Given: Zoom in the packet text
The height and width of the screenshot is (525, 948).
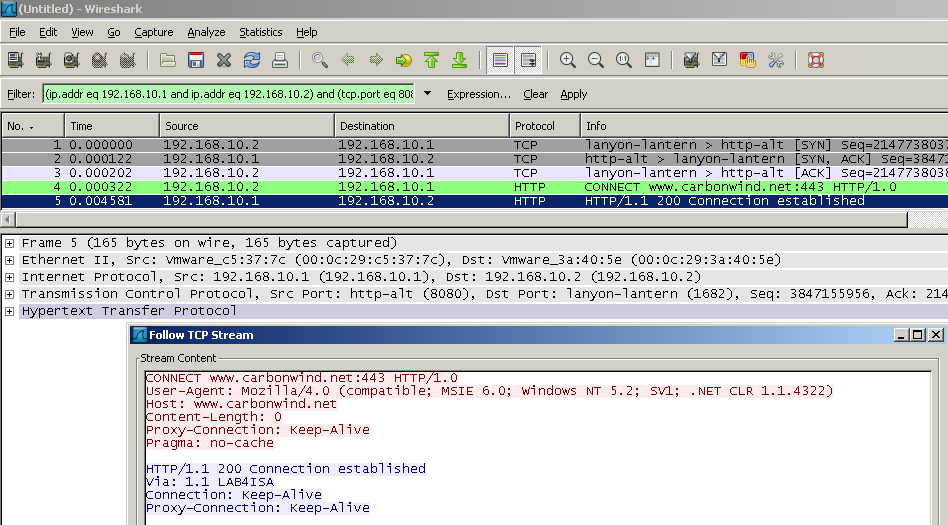Looking at the screenshot, I should (x=568, y=60).
